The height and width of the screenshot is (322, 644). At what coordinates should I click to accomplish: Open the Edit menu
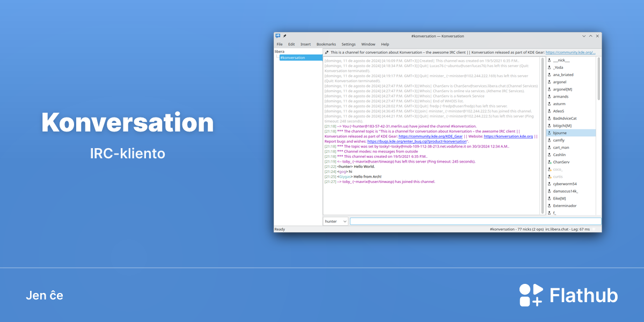coord(291,44)
